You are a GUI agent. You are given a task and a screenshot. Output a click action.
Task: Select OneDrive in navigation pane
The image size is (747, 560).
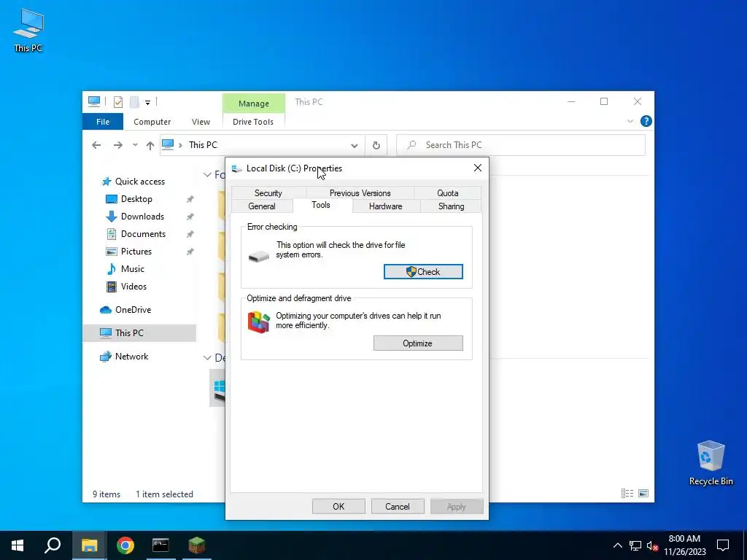125,310
